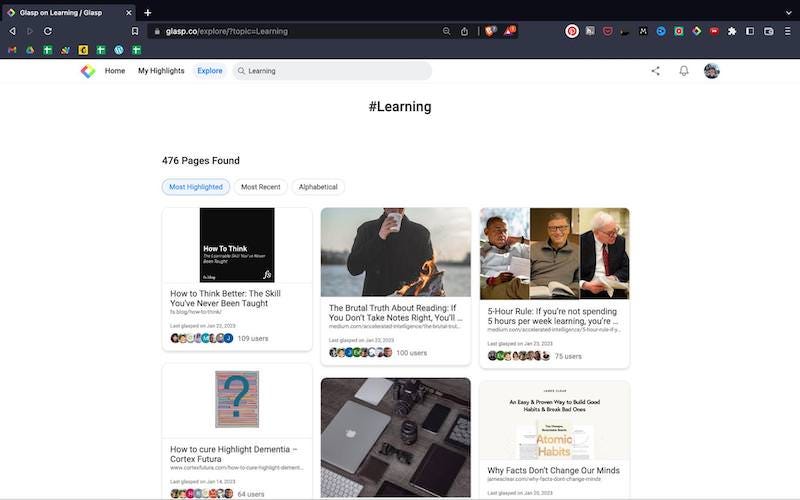Image resolution: width=800 pixels, height=500 pixels.
Task: Click the share icon in Glasp header
Action: [x=656, y=71]
